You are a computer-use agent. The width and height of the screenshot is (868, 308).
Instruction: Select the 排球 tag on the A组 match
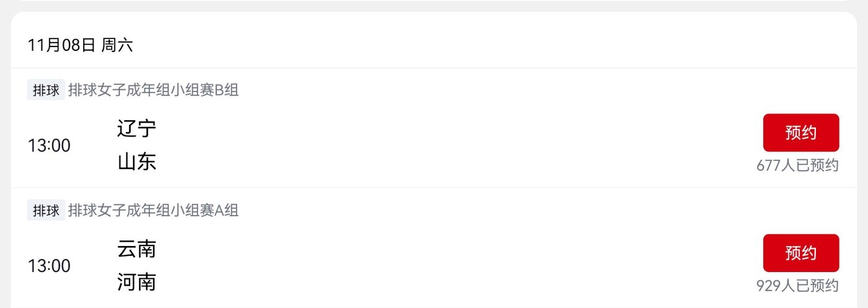pyautogui.click(x=46, y=211)
